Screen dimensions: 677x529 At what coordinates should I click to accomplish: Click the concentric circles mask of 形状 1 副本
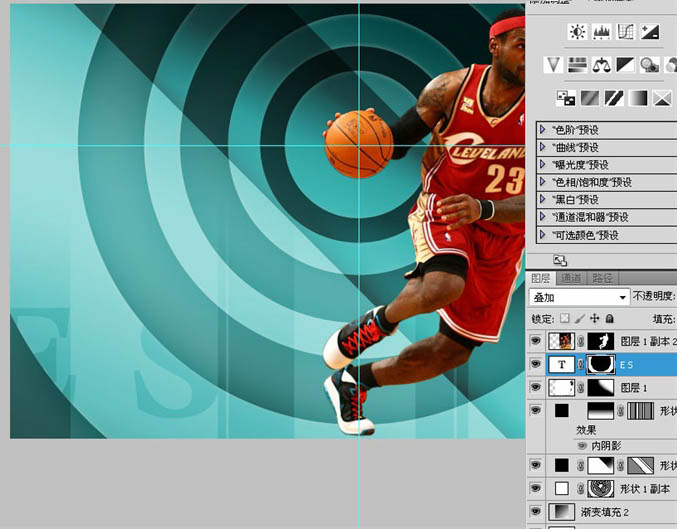pos(601,488)
